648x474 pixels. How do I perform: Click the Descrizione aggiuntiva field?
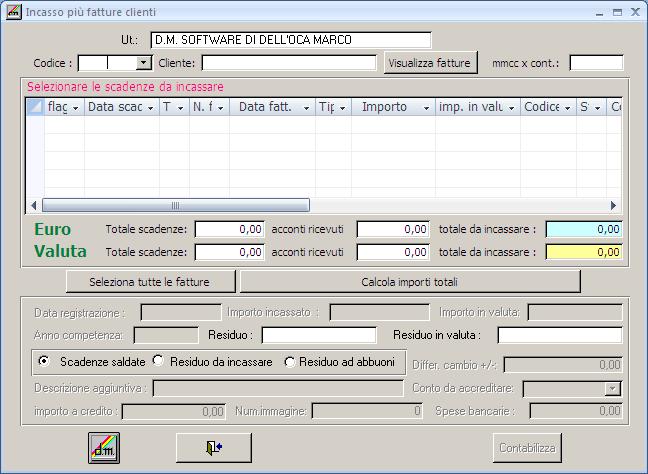click(x=278, y=388)
